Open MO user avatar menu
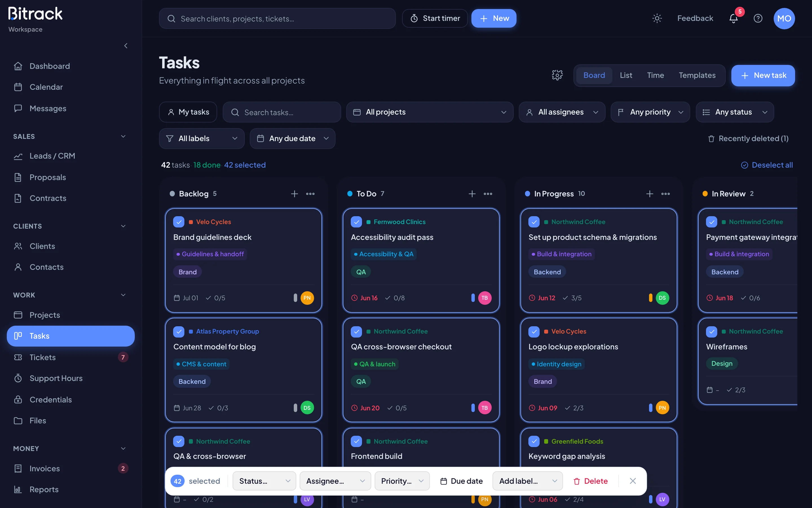Screen dimensions: 812x508 (784, 18)
